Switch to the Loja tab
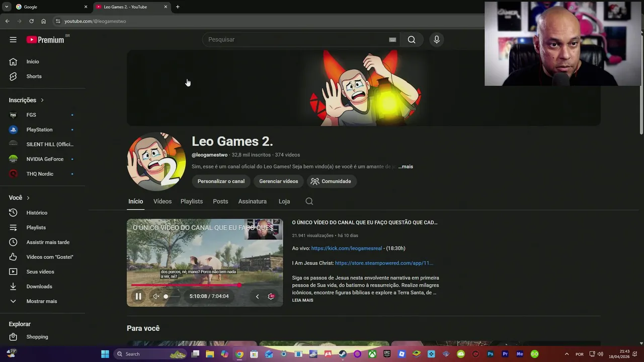Viewport: 644px width, 362px height. pyautogui.click(x=284, y=201)
